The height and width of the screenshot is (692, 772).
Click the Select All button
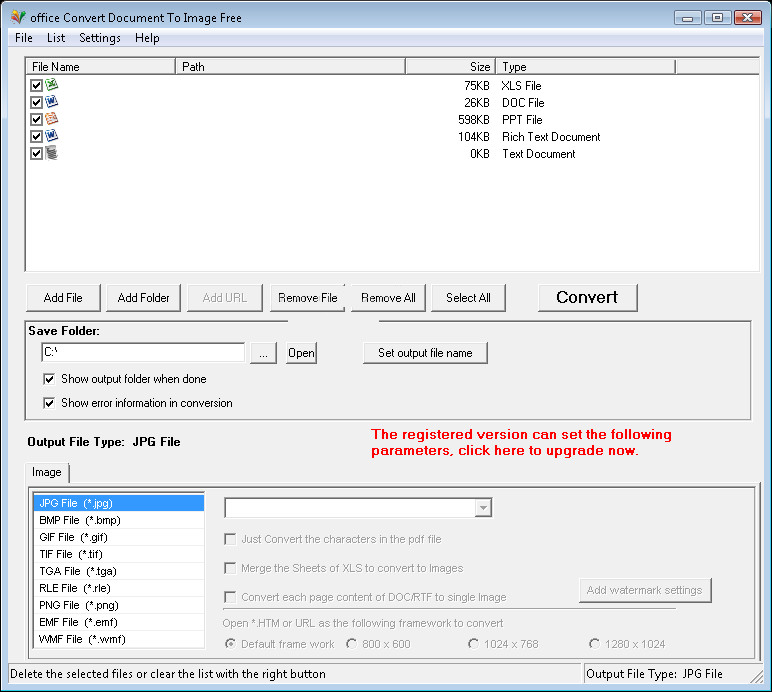click(x=468, y=298)
